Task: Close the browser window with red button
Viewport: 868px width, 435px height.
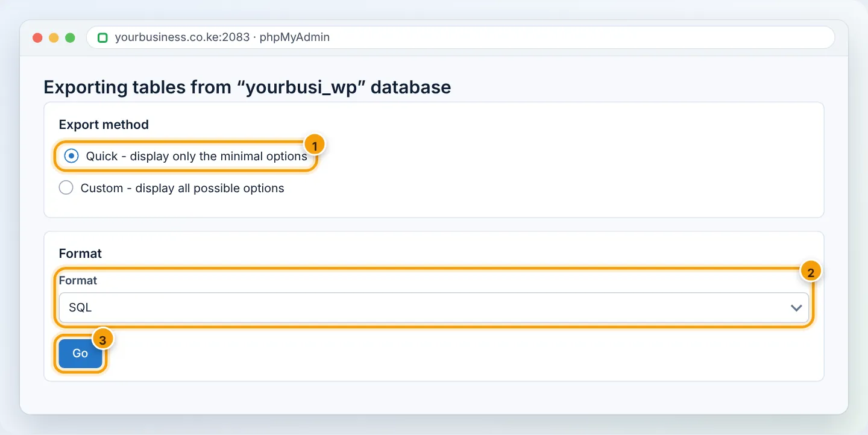Action: tap(37, 37)
